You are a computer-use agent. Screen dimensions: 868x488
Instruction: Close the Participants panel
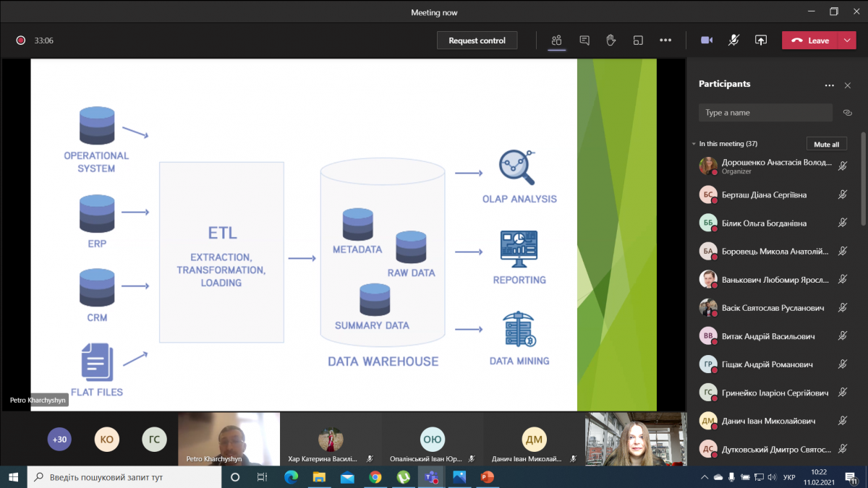848,85
